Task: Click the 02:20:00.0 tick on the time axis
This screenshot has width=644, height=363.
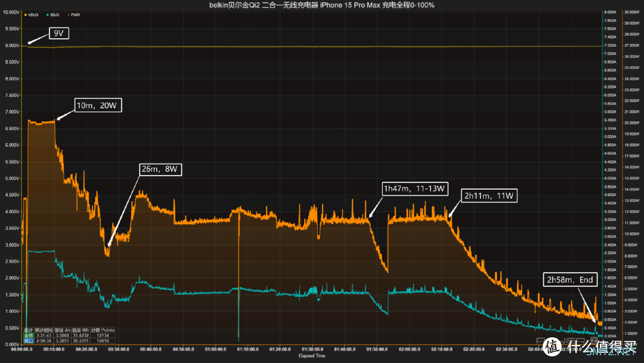Action: point(474,349)
